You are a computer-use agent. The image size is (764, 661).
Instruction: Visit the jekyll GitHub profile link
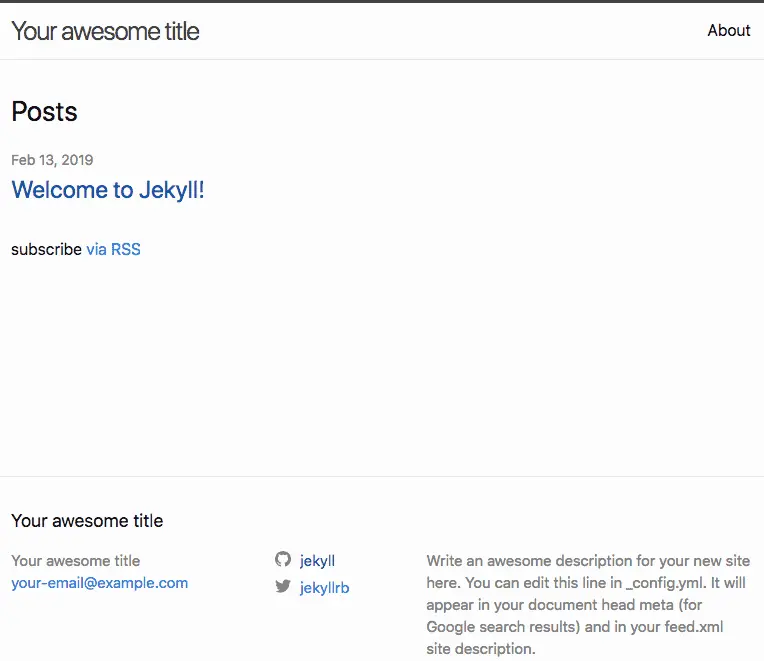(317, 561)
